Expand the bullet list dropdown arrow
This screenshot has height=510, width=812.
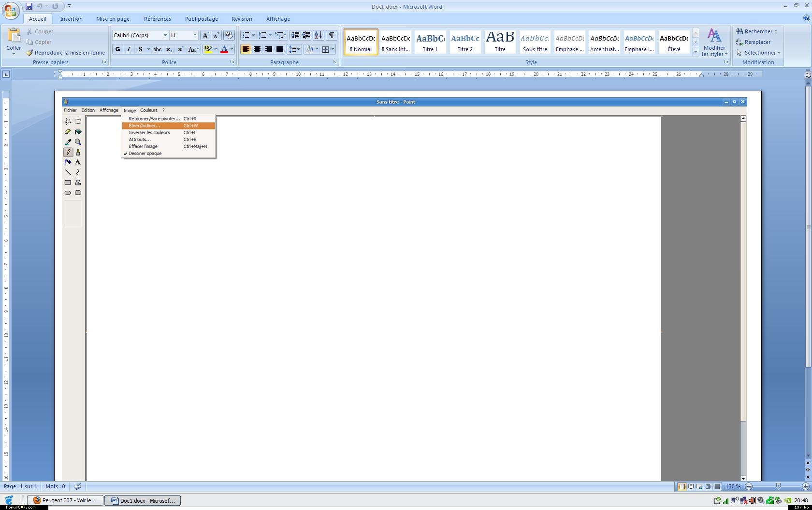(x=253, y=35)
